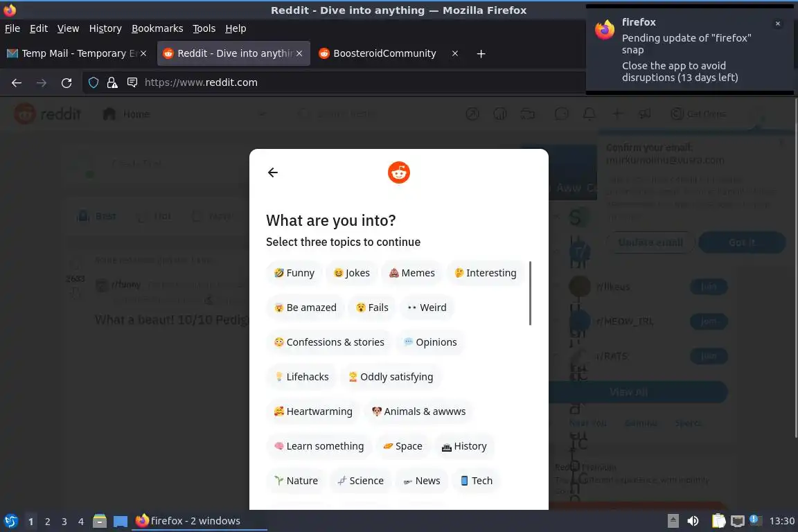The image size is (798, 532).
Task: Choose the Weird topic
Action: (427, 308)
